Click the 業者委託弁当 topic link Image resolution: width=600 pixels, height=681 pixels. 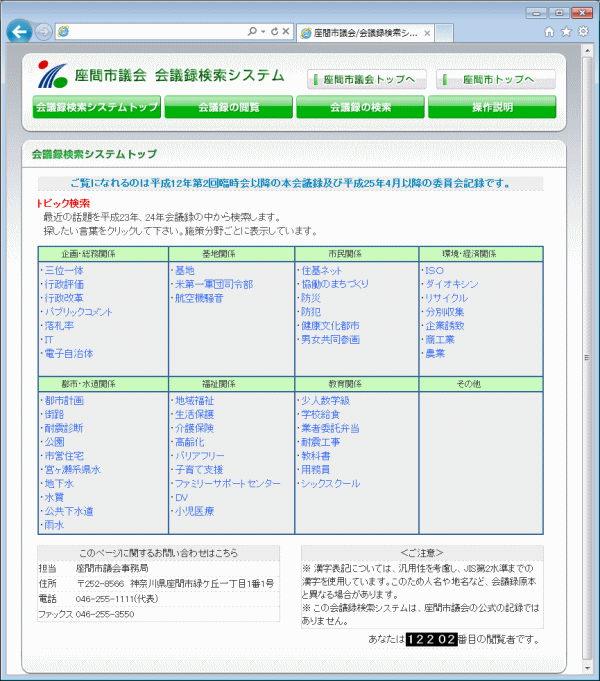coord(330,428)
